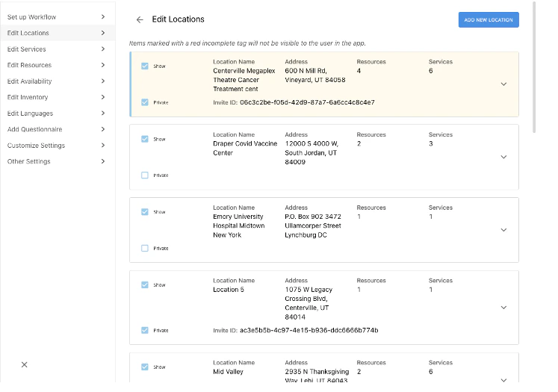This screenshot has width=558, height=392.
Task: Click chevron next to Edit Resources
Action: (103, 65)
